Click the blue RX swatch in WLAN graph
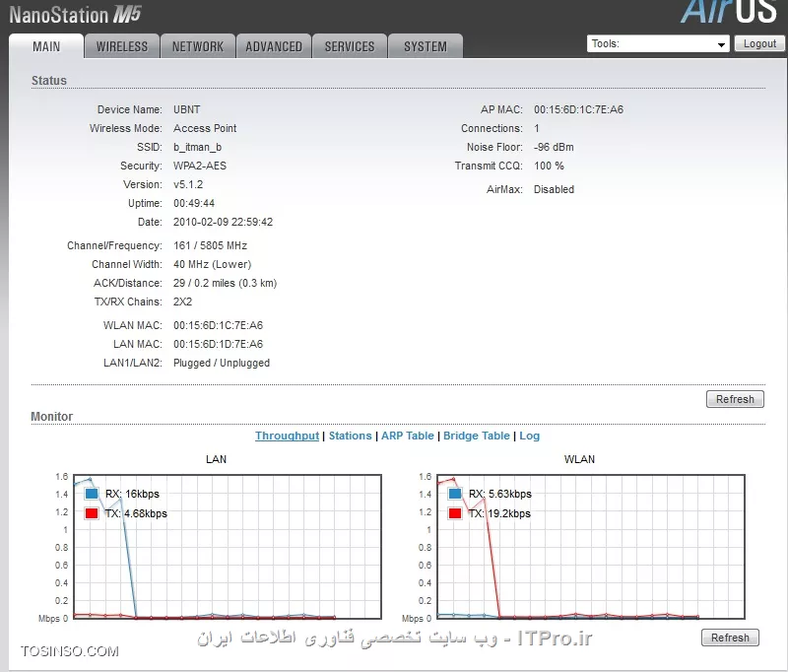 coord(455,494)
